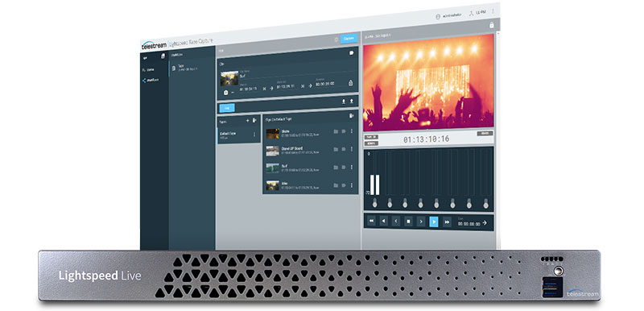644x311 pixels.
Task: Click the clip Duration timecode field
Action: point(325,83)
